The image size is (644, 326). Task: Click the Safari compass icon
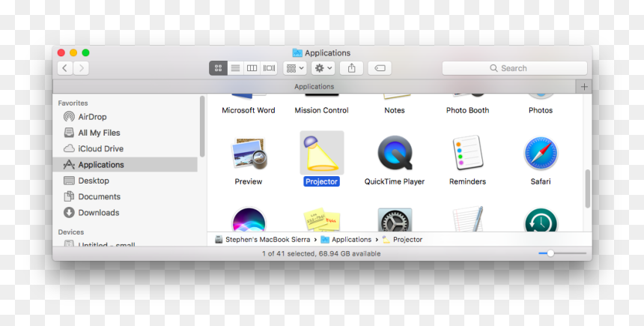[541, 154]
